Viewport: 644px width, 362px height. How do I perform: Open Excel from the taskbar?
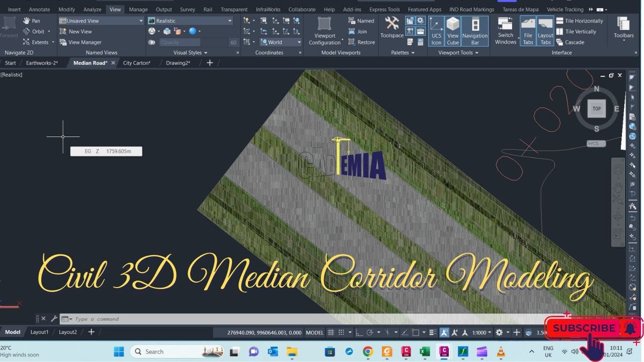(x=425, y=351)
